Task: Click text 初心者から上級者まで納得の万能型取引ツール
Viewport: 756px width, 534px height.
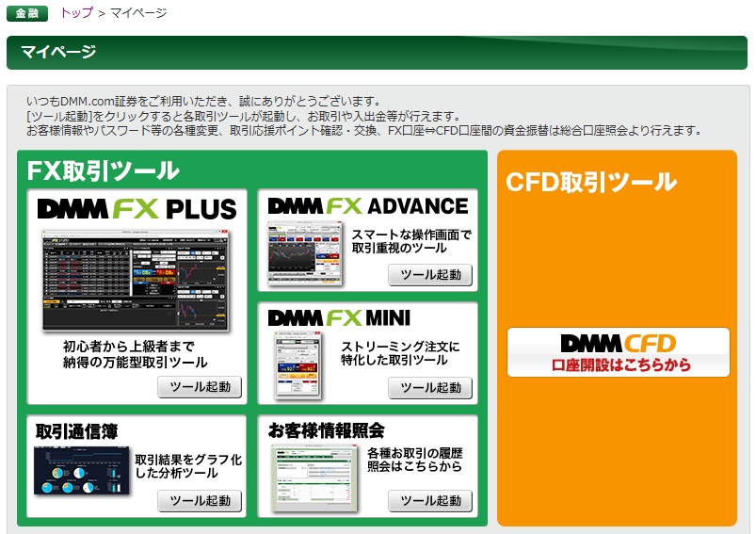Action: click(x=136, y=354)
